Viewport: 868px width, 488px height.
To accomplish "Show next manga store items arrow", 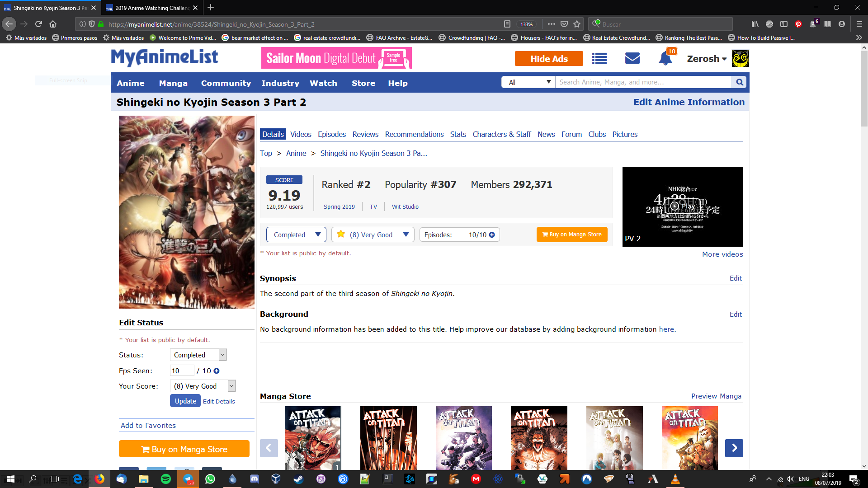I will (734, 448).
